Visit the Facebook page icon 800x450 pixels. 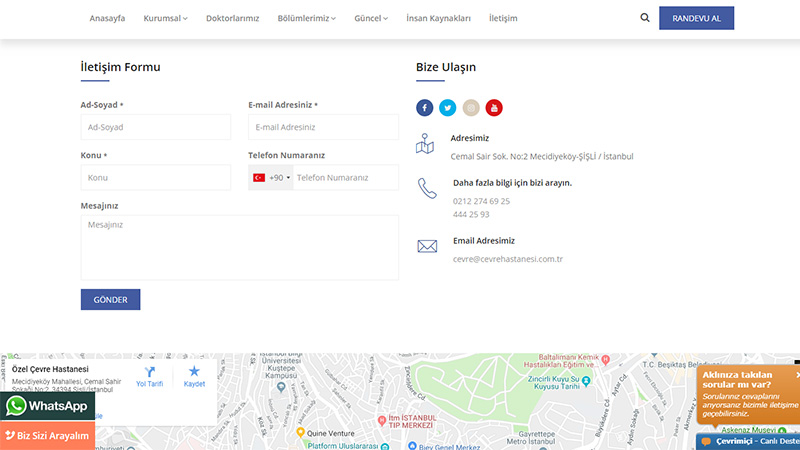point(424,108)
